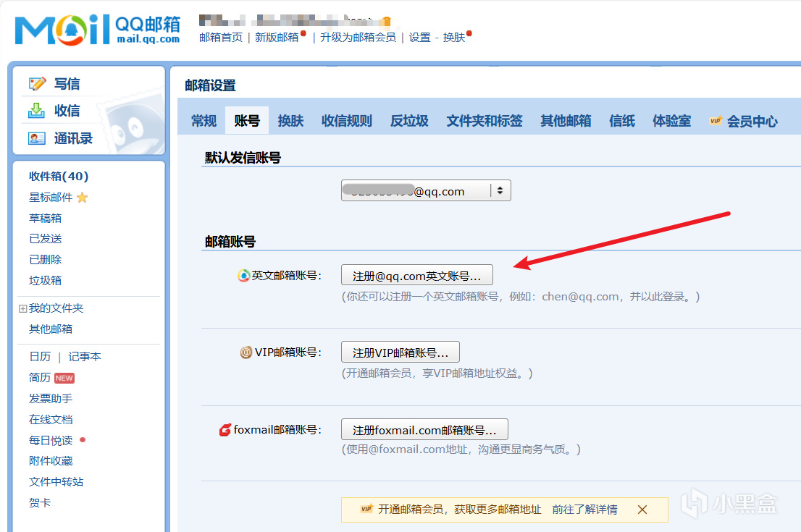Viewport: 801px width, 532px height.
Task: Open 文件中转站 link
Action: (56, 482)
